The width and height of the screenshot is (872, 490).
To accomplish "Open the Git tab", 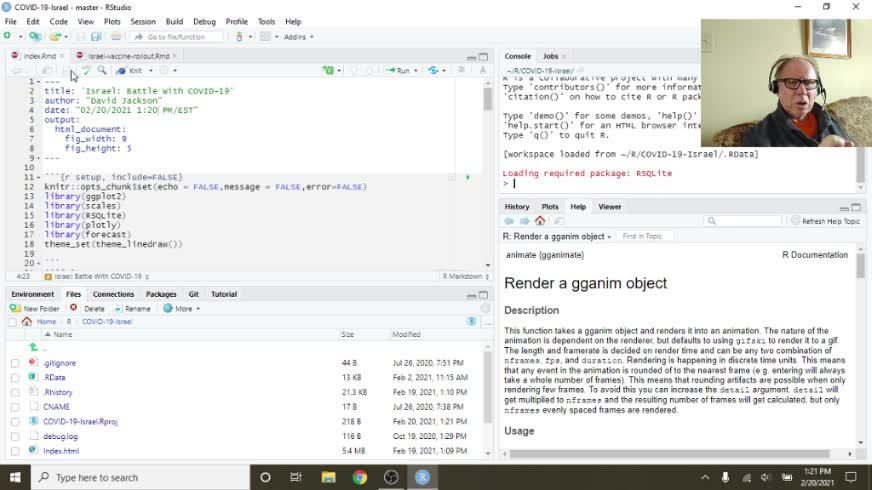I will (x=194, y=294).
